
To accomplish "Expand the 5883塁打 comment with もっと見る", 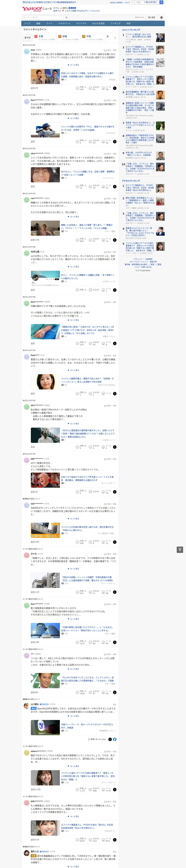I will pyautogui.click(x=73, y=118).
